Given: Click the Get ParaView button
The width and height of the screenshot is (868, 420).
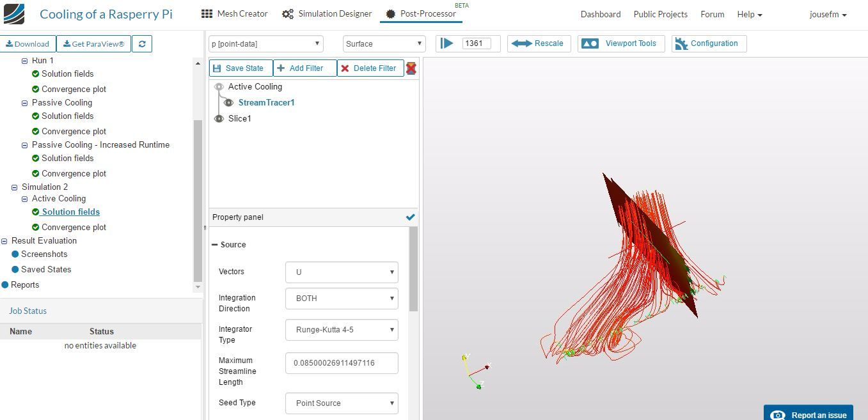Looking at the screenshot, I should (x=93, y=43).
